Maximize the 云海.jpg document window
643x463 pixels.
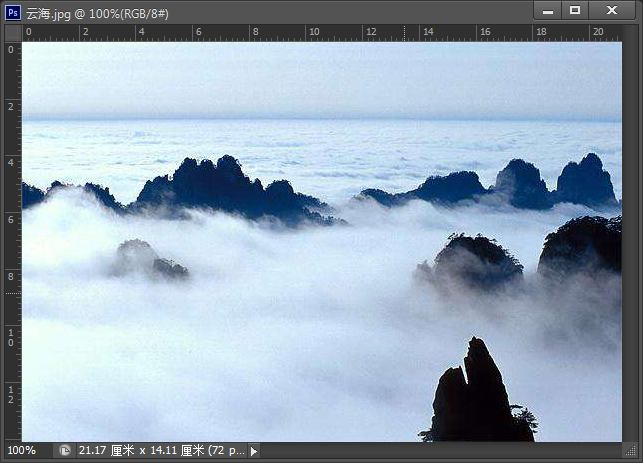click(x=575, y=10)
